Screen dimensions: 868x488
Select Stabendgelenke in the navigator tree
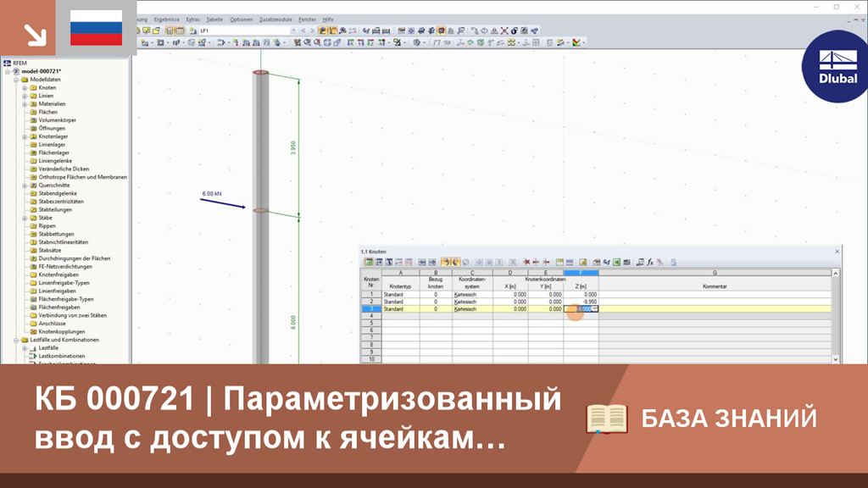[58, 194]
